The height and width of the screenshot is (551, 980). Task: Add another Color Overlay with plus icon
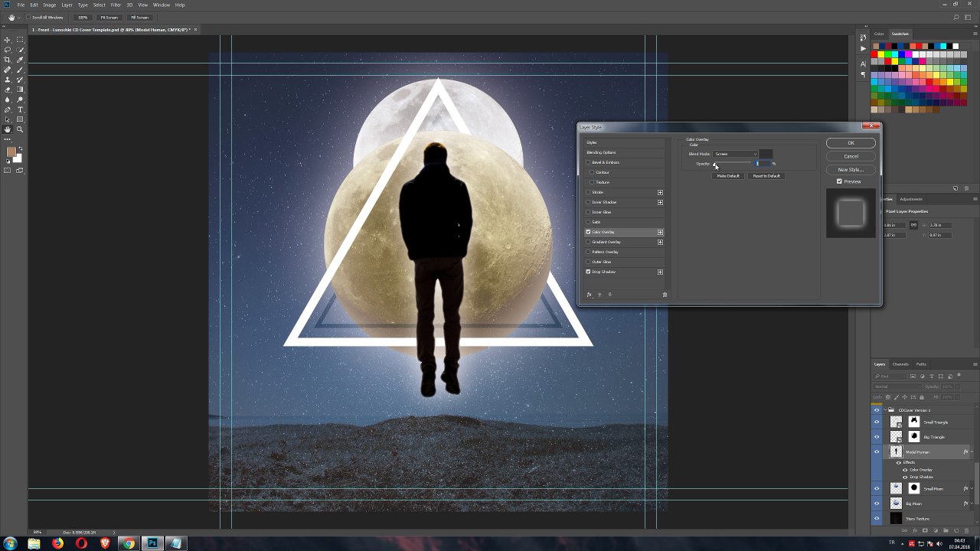(660, 232)
